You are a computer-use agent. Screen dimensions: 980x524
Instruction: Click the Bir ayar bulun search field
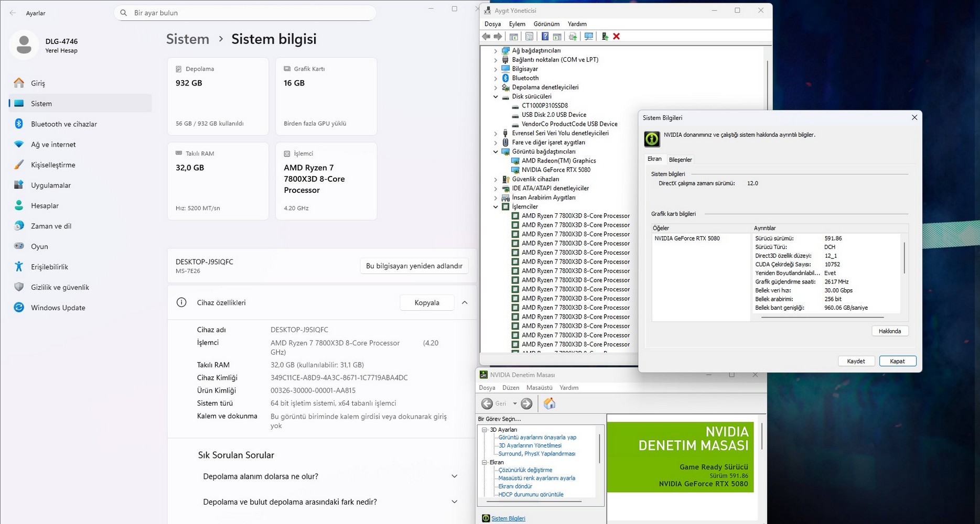click(x=245, y=13)
